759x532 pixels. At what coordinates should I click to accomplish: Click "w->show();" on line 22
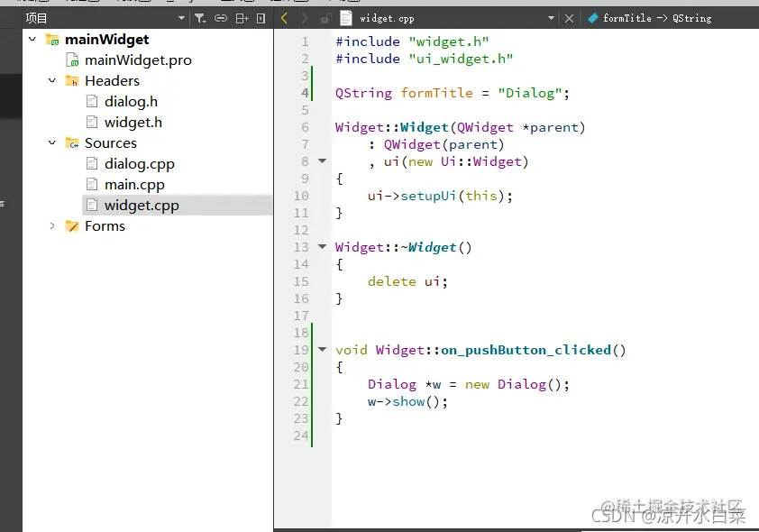pos(407,401)
